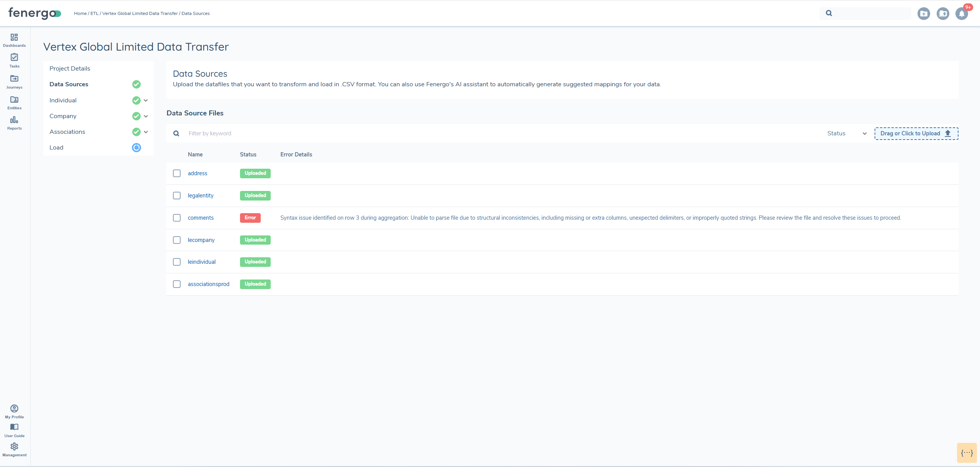Click the notifications bell icon

tap(961, 14)
